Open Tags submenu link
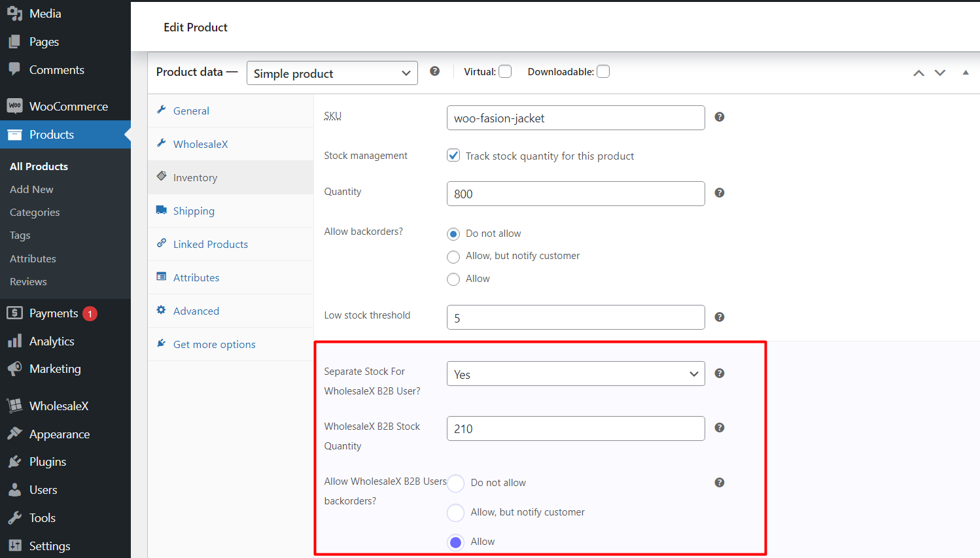Image resolution: width=980 pixels, height=558 pixels. pyautogui.click(x=20, y=235)
